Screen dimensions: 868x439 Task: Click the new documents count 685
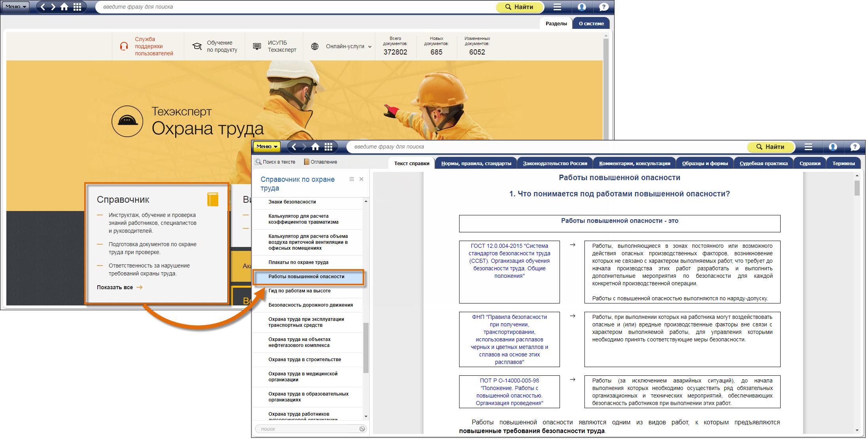[x=436, y=52]
